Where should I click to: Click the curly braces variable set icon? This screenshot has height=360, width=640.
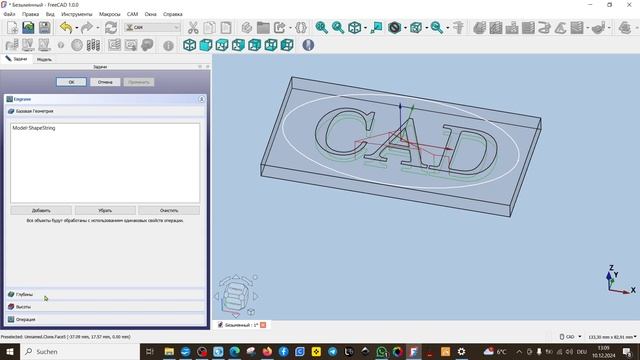pos(301,27)
